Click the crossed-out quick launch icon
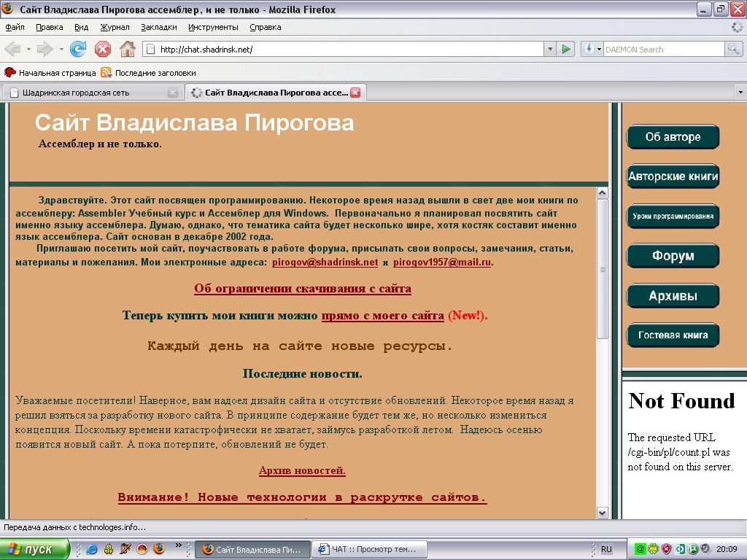Screen dimensions: 747x560 (125, 549)
